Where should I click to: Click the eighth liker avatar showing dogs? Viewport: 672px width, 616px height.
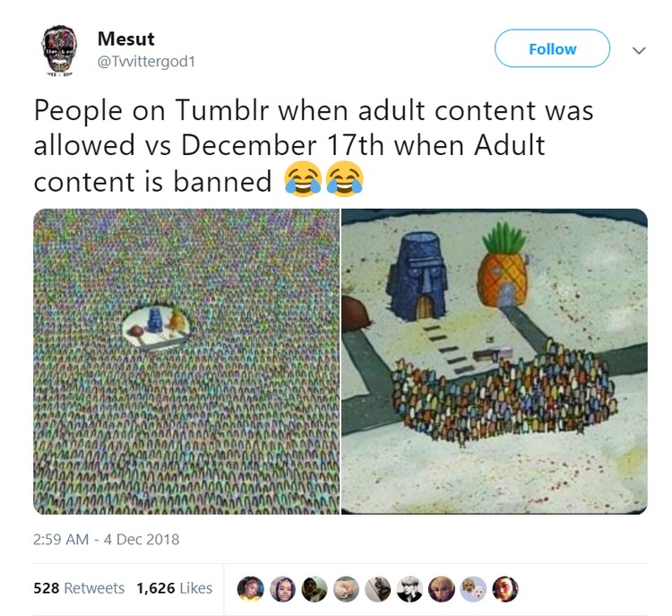(474, 588)
